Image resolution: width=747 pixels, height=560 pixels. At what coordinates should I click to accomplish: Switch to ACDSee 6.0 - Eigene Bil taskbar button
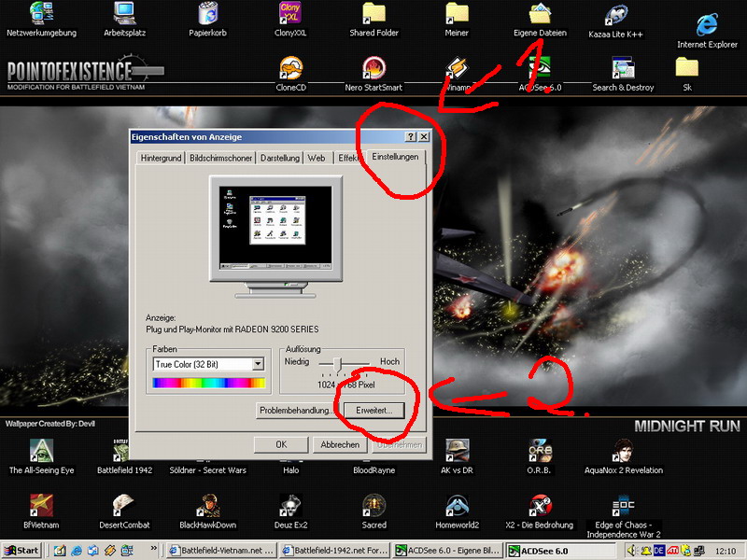pos(447,551)
